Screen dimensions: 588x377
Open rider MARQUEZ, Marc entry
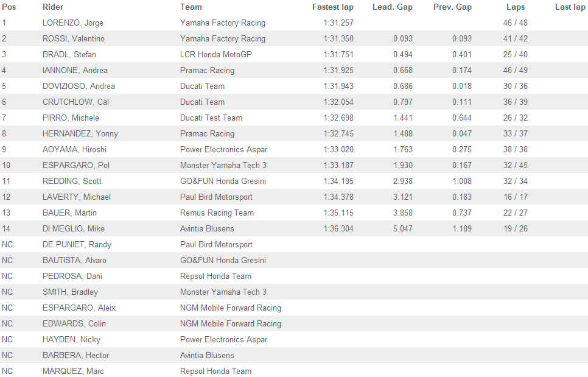point(73,372)
